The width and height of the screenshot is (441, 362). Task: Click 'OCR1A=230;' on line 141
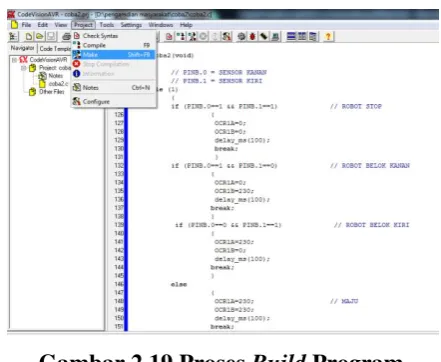coord(234,242)
